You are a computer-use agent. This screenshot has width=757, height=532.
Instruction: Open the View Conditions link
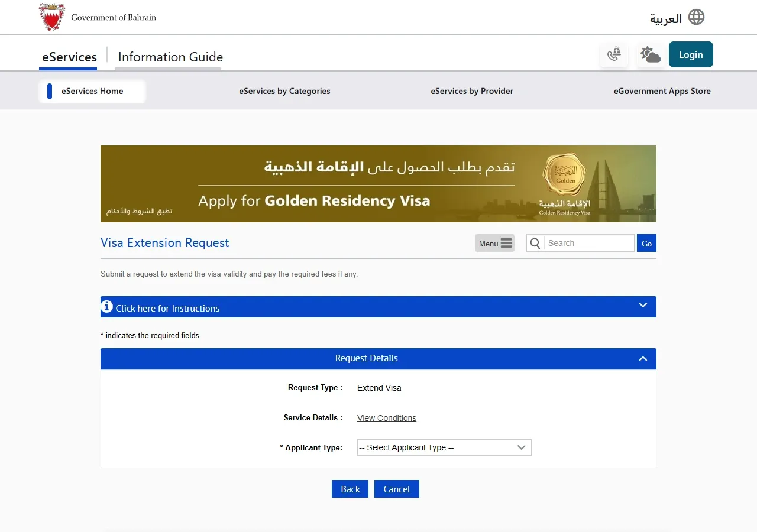[387, 418]
